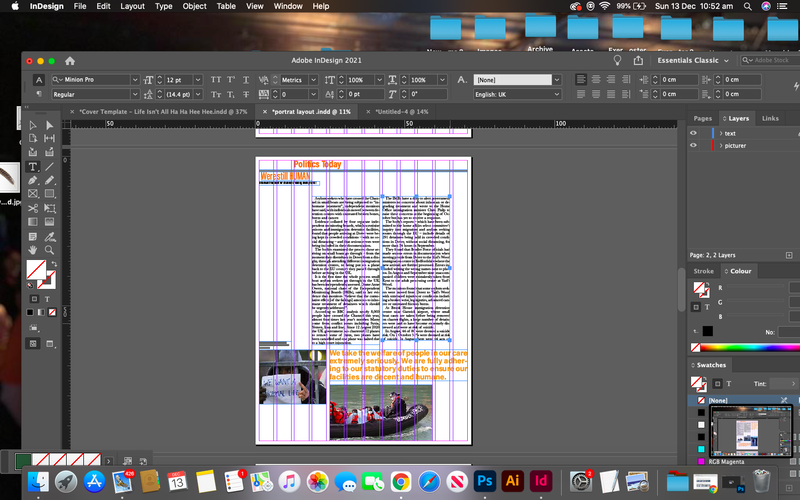Image resolution: width=800 pixels, height=500 pixels.
Task: Toggle Normal screen mode button
Action: point(33,343)
